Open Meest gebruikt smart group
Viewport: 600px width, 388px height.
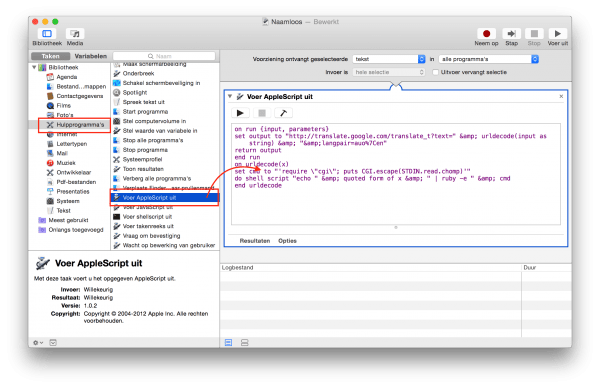(63, 220)
